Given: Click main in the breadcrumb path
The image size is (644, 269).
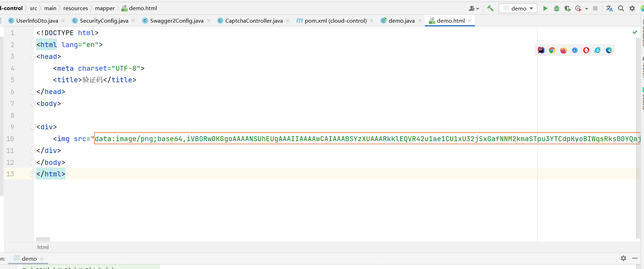Looking at the screenshot, I should (50, 8).
